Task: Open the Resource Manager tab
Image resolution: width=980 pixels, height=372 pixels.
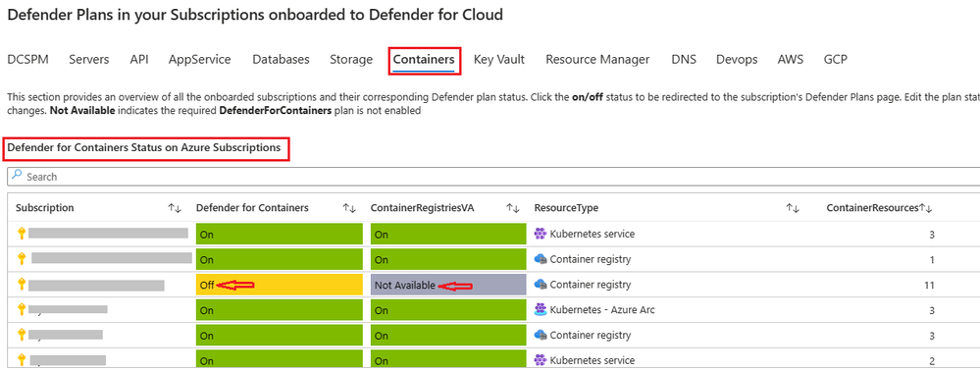Action: tap(597, 60)
